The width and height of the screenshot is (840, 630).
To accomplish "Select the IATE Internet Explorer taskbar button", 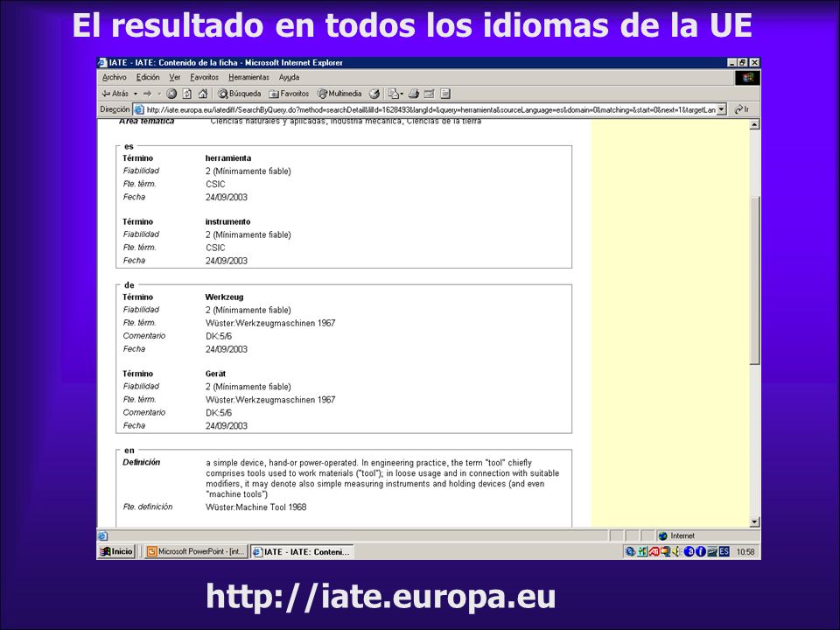I will click(x=302, y=552).
